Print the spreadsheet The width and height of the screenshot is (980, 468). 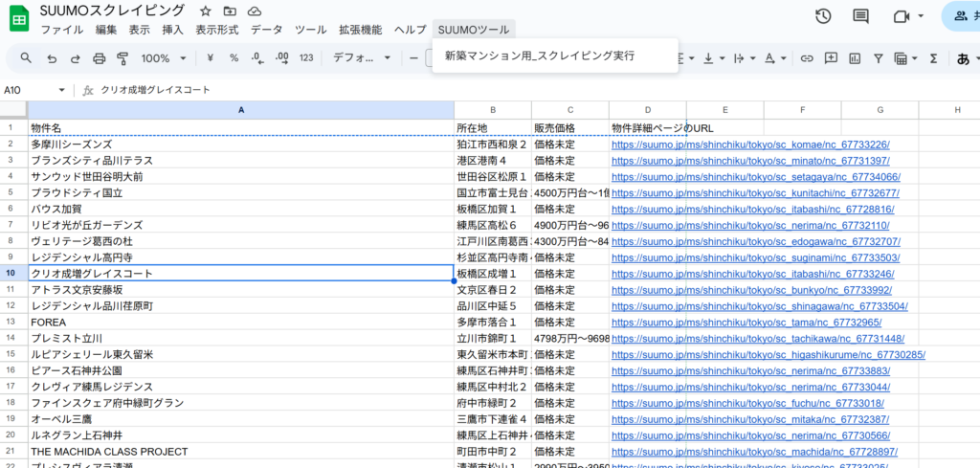coord(99,58)
